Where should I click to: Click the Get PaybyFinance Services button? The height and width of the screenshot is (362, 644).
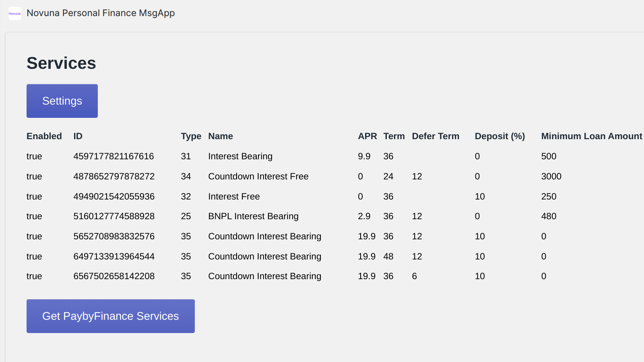coord(110,316)
